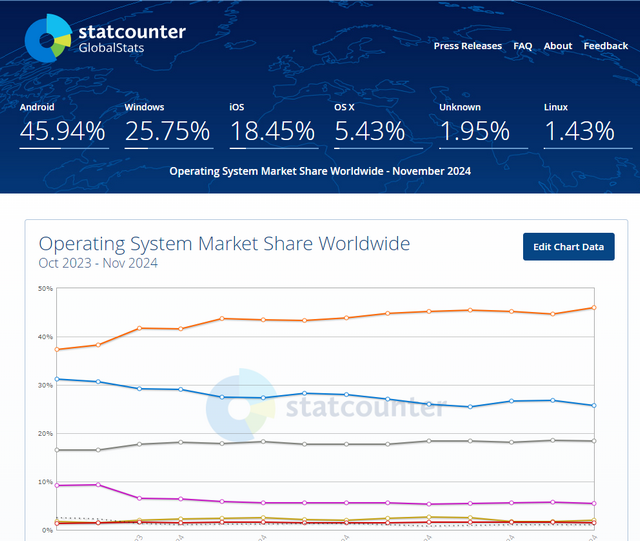Click the statcounter GlobalStats logo icon
The width and height of the screenshot is (640, 541).
tap(48, 38)
